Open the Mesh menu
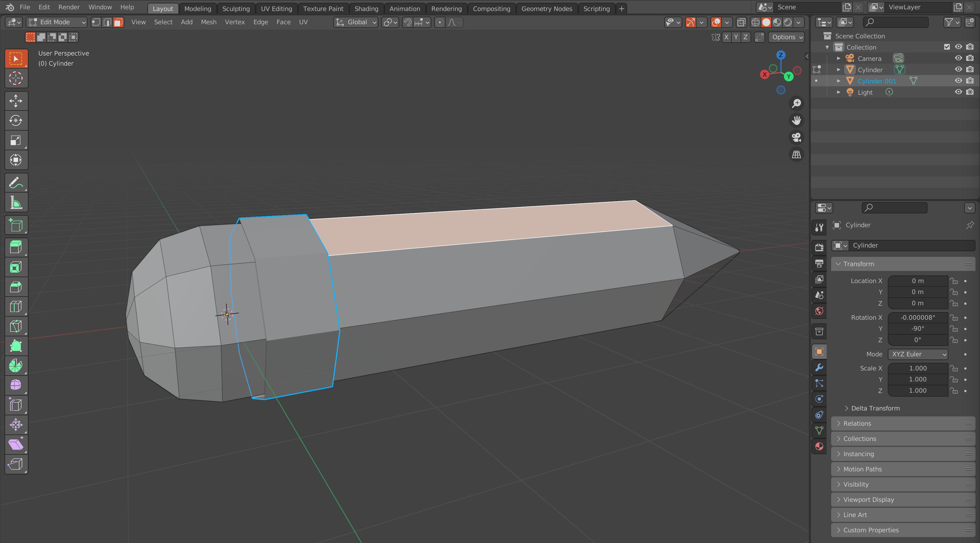 click(x=209, y=22)
